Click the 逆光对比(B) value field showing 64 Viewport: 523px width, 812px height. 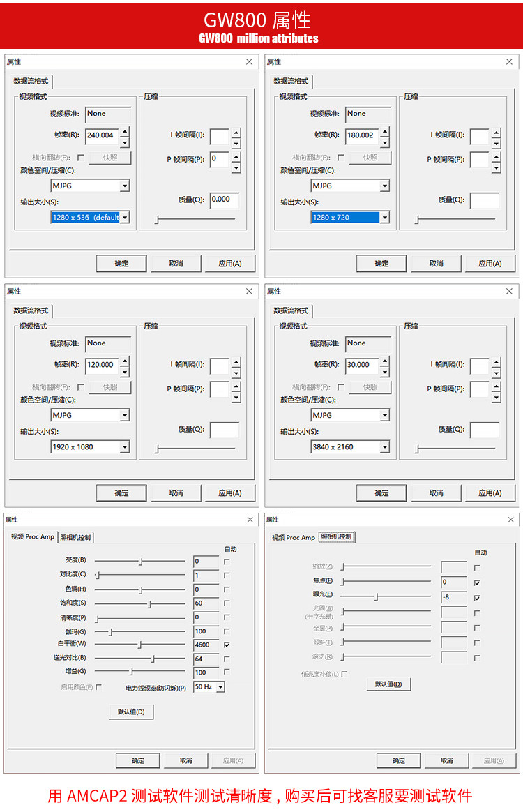click(x=206, y=659)
